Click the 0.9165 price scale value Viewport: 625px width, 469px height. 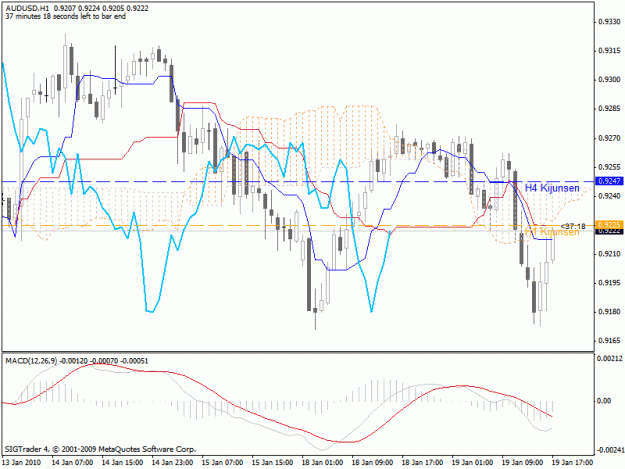pyautogui.click(x=610, y=341)
